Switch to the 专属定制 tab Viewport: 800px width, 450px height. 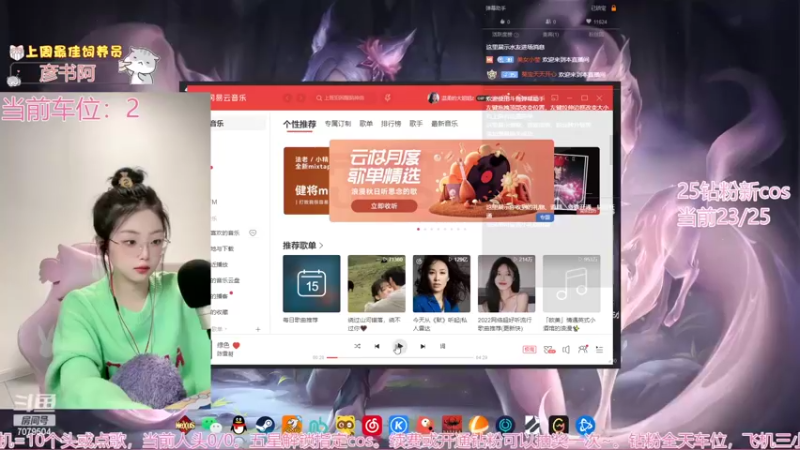[x=338, y=123]
